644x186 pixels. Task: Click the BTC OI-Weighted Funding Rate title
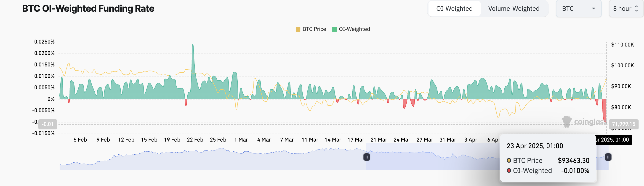pos(88,9)
